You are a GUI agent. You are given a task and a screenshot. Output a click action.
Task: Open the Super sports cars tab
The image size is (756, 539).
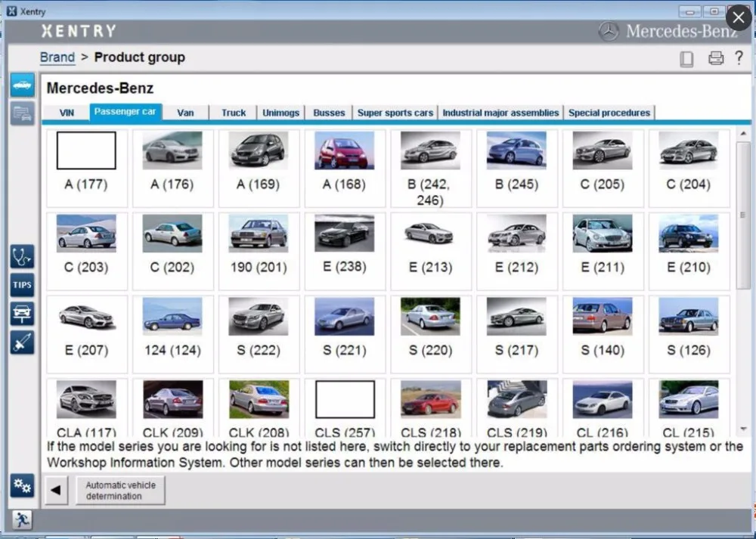(395, 113)
